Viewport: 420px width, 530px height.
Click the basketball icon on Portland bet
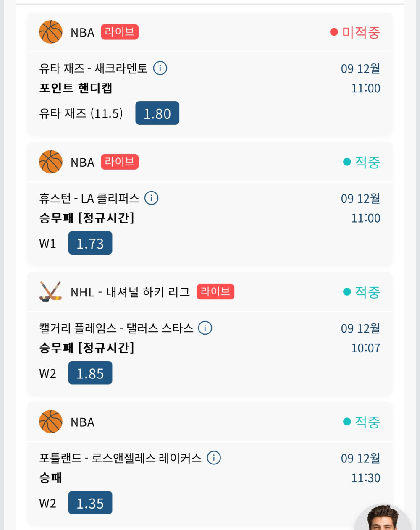(50, 422)
